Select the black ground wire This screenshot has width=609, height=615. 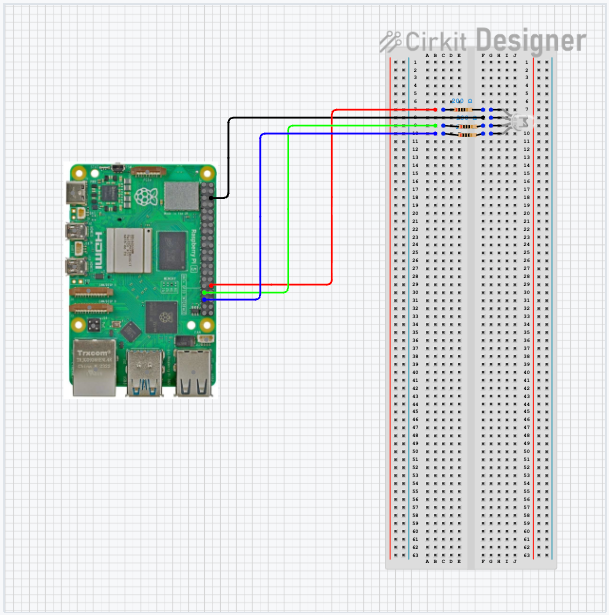coord(228,157)
